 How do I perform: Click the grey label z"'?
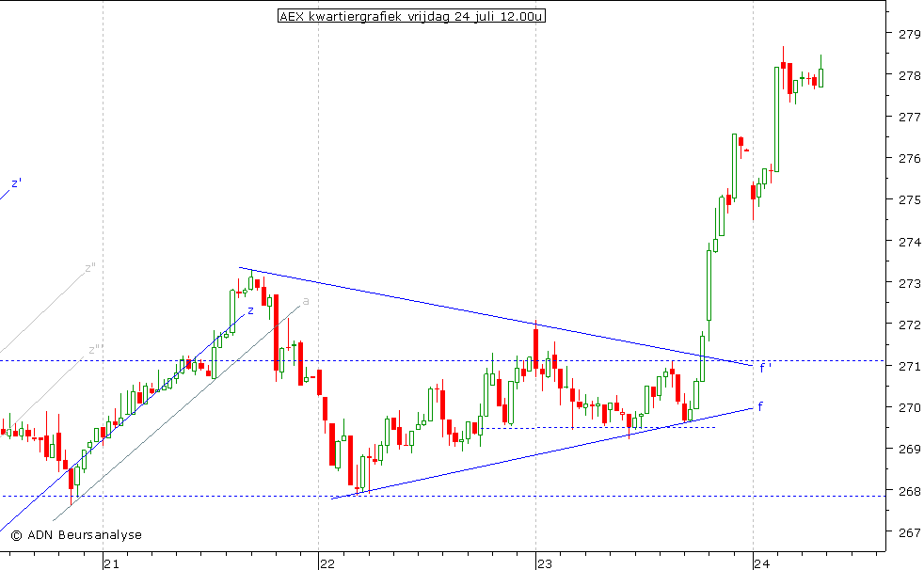point(95,350)
